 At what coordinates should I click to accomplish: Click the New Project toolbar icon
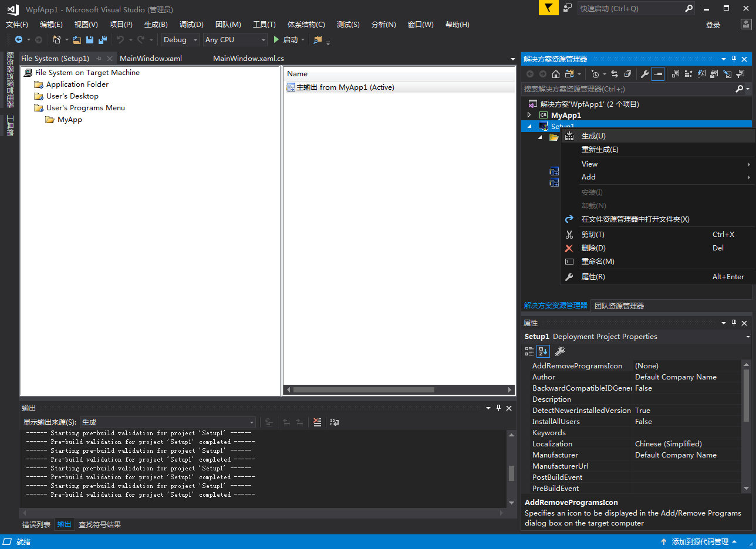tap(57, 40)
